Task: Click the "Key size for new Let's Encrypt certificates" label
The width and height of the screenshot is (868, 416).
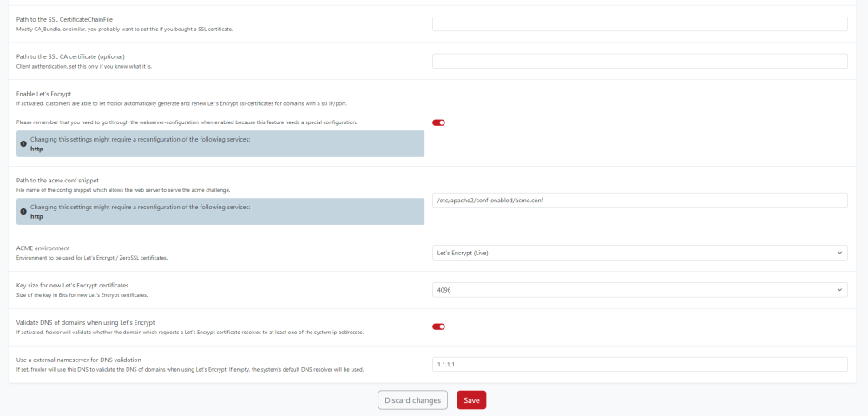Action: [x=73, y=285]
